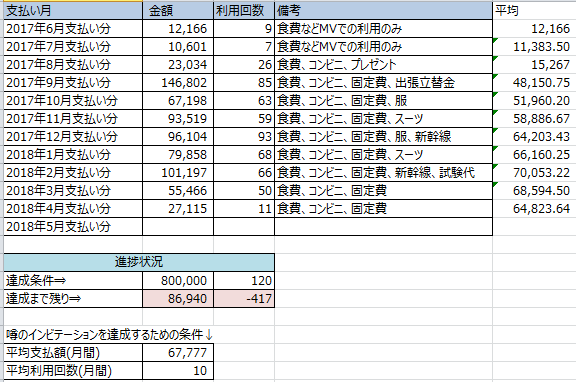Image resolution: width=576 pixels, height=382 pixels.
Task: Select the average cell 15,267
Action: tap(534, 65)
